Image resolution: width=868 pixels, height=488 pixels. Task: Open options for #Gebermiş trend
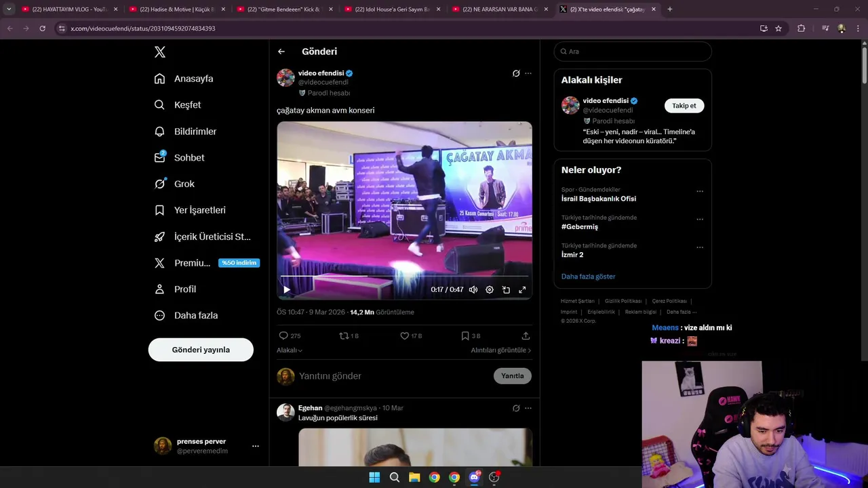click(700, 219)
